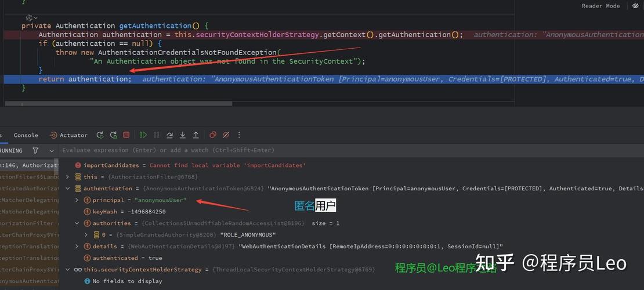Expand the 'this' AuthorizationFilter variable

(68, 177)
